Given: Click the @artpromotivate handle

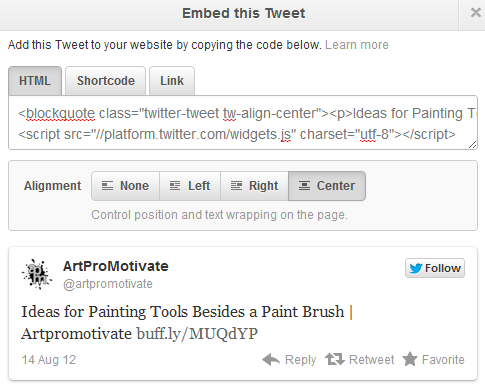Looking at the screenshot, I should pos(108,284).
